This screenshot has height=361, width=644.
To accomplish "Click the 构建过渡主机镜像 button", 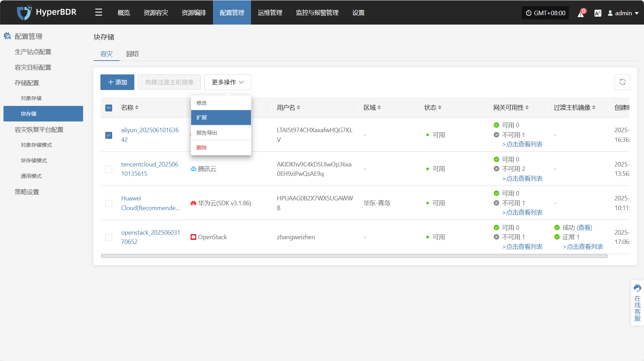I will point(169,82).
